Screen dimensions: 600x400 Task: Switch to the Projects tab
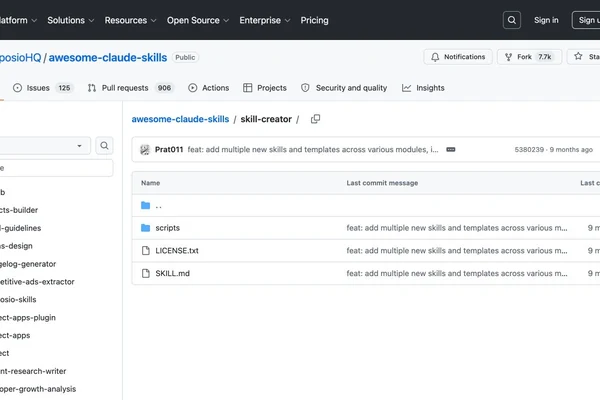265,88
